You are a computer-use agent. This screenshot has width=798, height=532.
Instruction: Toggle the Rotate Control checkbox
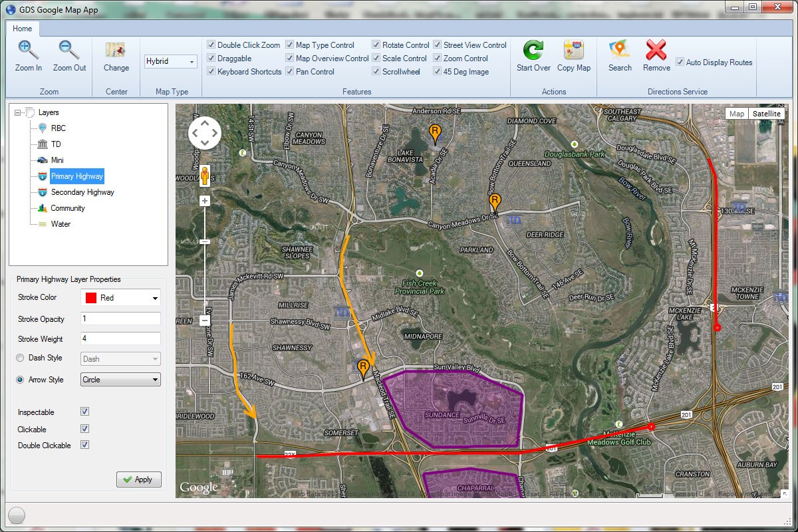(376, 45)
